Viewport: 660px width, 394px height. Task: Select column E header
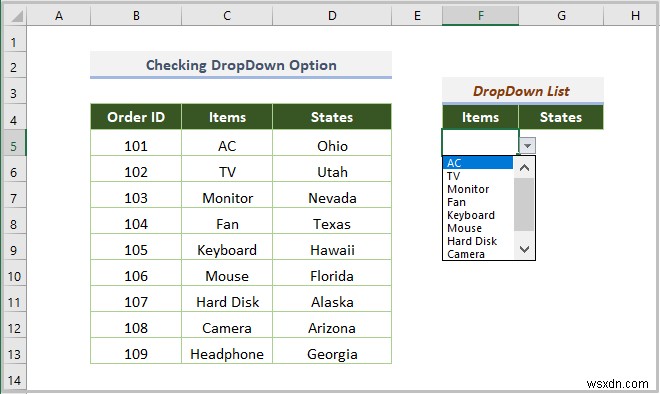[x=417, y=16]
